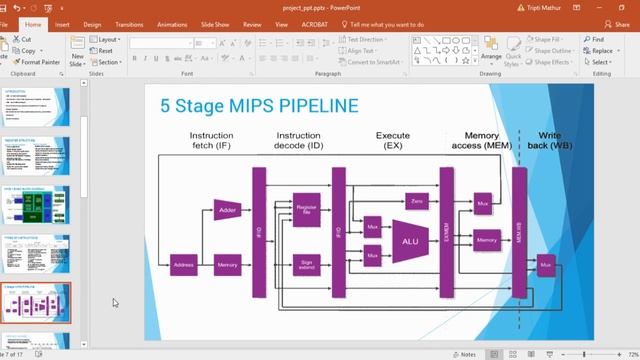Activate the Format Painter
This screenshot has width=640, height=360.
coord(36,62)
